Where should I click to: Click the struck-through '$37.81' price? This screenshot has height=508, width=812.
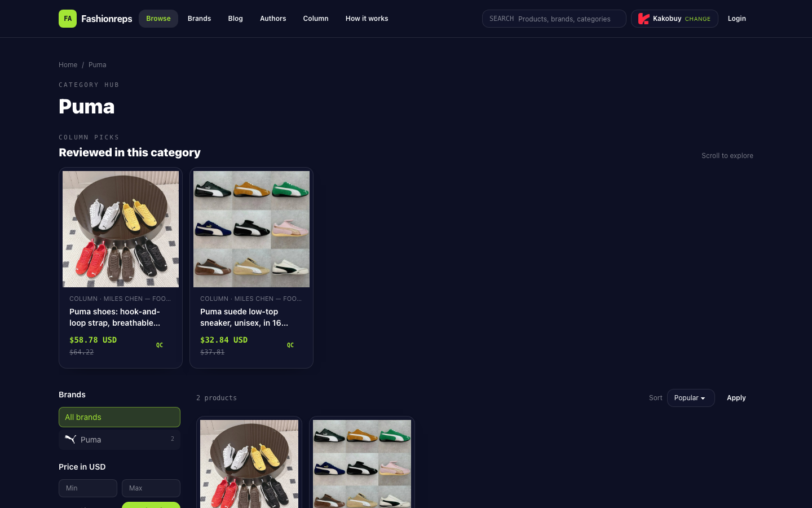(213, 352)
